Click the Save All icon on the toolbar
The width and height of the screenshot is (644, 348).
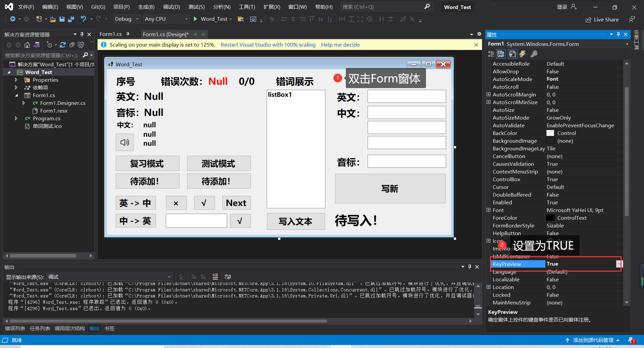click(71, 19)
